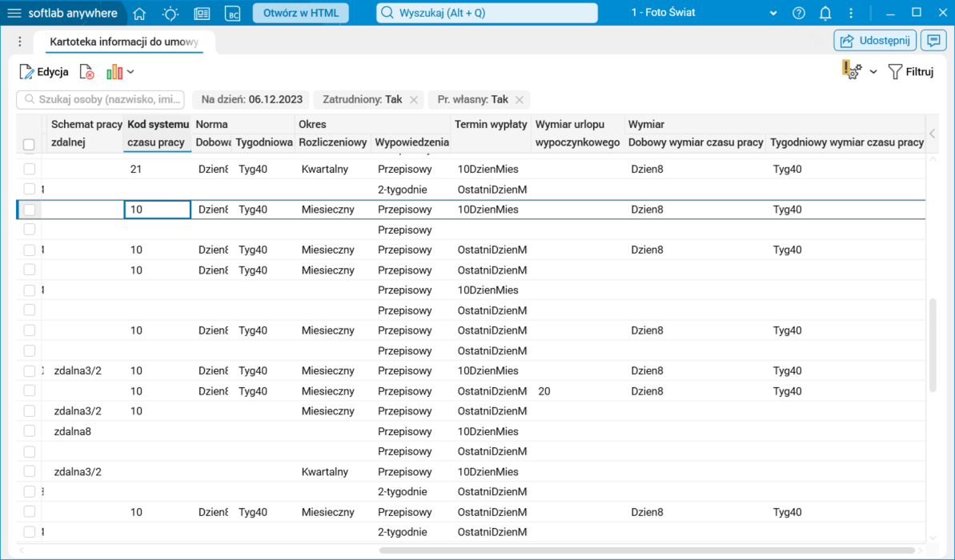
Task: Click the delete document icon
Action: [87, 72]
